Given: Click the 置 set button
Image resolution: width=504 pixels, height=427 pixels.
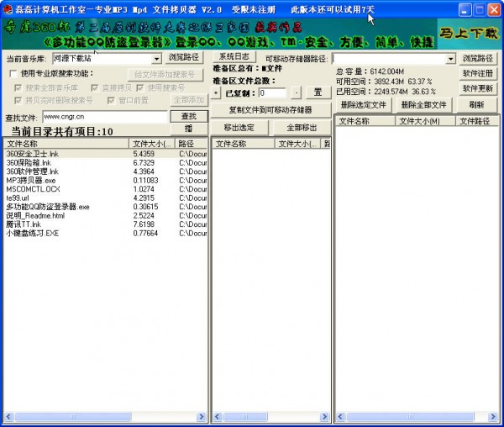Looking at the screenshot, I should pyautogui.click(x=318, y=92).
